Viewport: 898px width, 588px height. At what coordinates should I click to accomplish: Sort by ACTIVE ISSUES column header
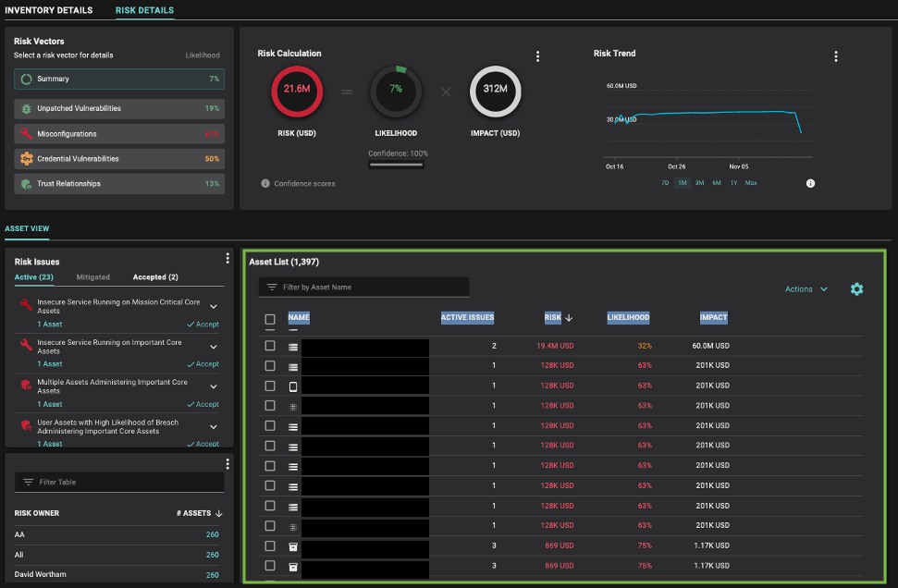[467, 318]
